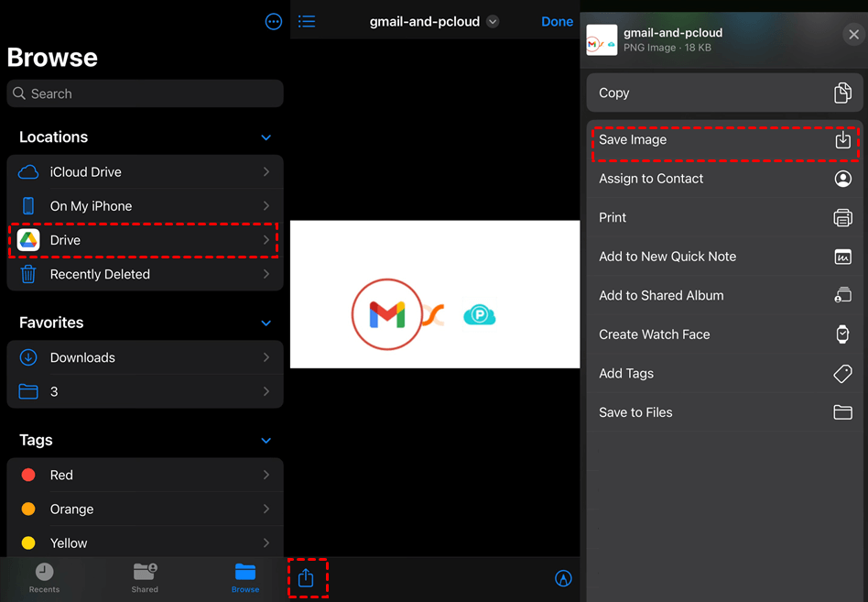Open the Downloads favorite
Image resolution: width=868 pixels, height=602 pixels.
[145, 357]
